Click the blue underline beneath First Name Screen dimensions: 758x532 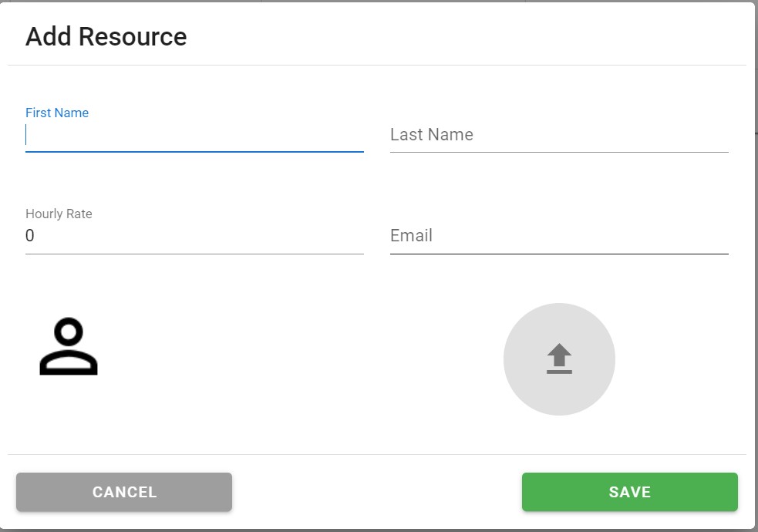[x=194, y=151]
